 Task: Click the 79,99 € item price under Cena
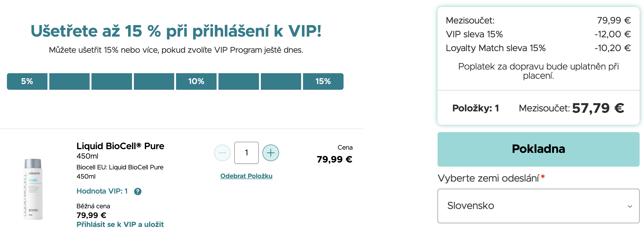pos(335,159)
